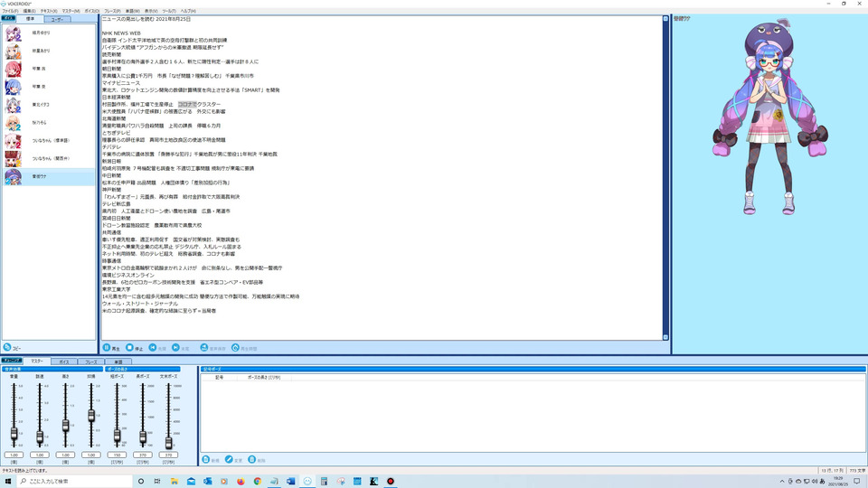Switch to the 単語 tuning tab

(x=118, y=361)
